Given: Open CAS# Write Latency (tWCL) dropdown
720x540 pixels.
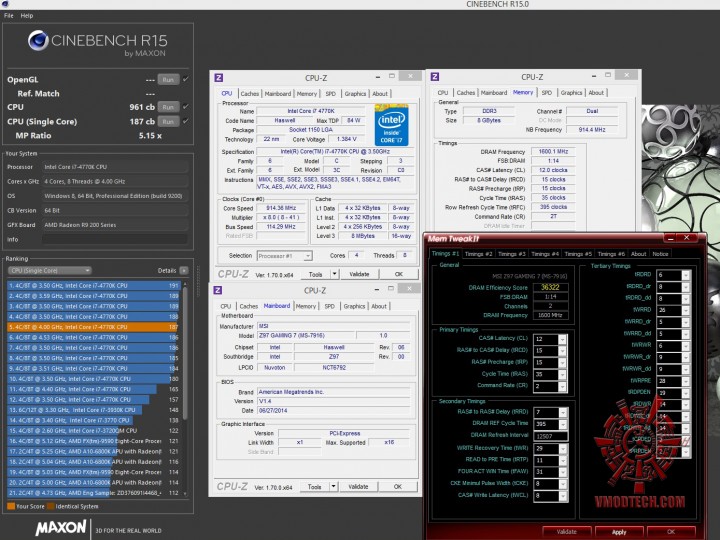Looking at the screenshot, I should coord(563,496).
